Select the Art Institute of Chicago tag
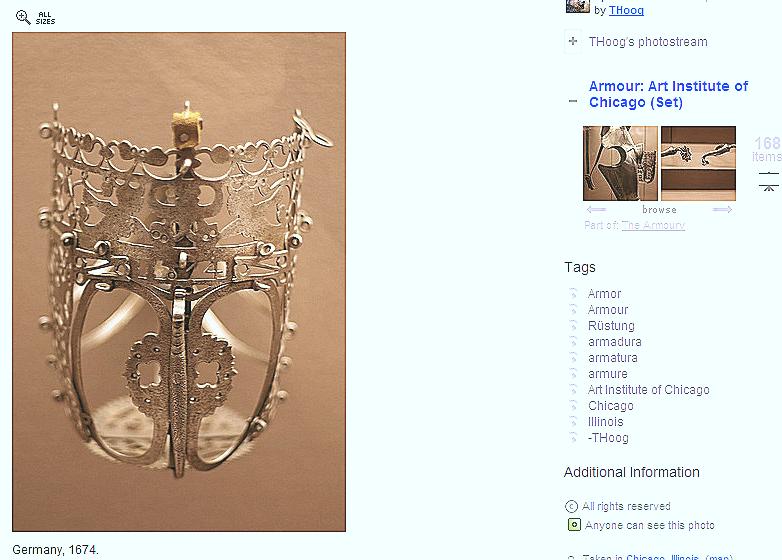This screenshot has width=782, height=560. (x=648, y=390)
